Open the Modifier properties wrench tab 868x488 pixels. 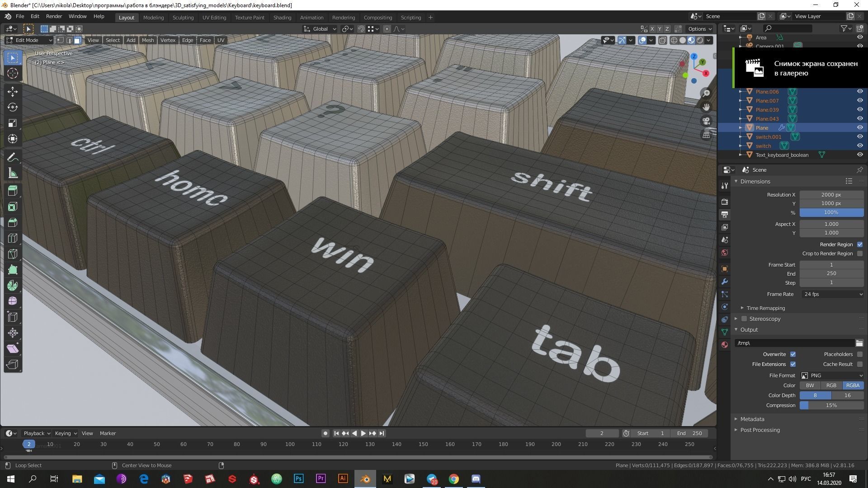(x=725, y=282)
